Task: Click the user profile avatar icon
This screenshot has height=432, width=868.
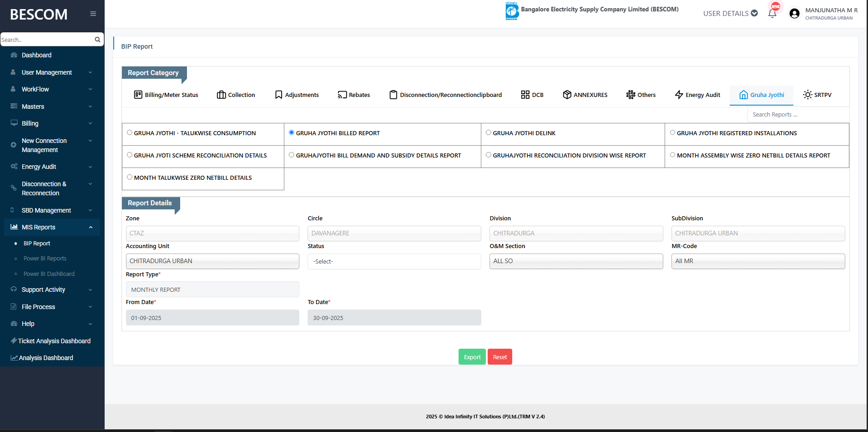Action: (794, 14)
